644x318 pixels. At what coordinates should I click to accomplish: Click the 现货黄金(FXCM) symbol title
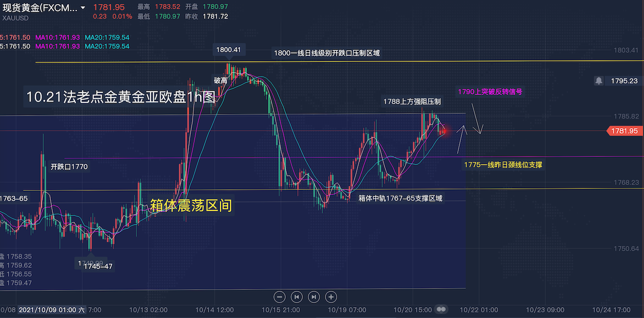pyautogui.click(x=39, y=8)
